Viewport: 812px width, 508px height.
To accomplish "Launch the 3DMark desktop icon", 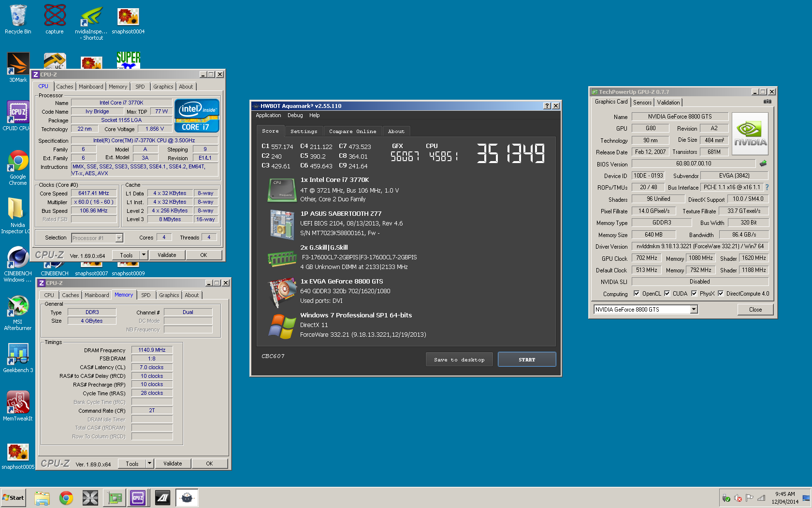I will coord(18,68).
